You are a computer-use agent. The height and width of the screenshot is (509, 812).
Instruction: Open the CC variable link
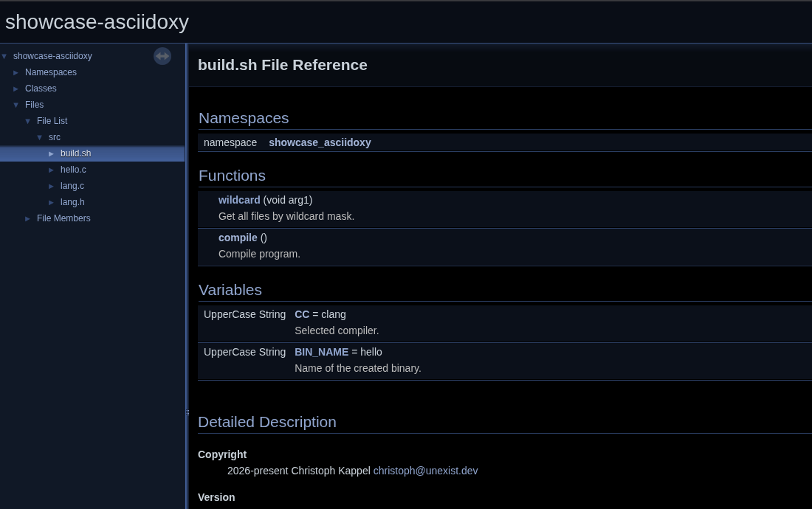tap(302, 314)
